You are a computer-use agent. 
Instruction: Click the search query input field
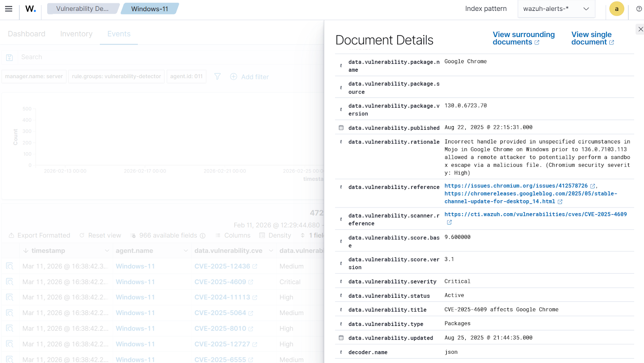click(x=161, y=57)
